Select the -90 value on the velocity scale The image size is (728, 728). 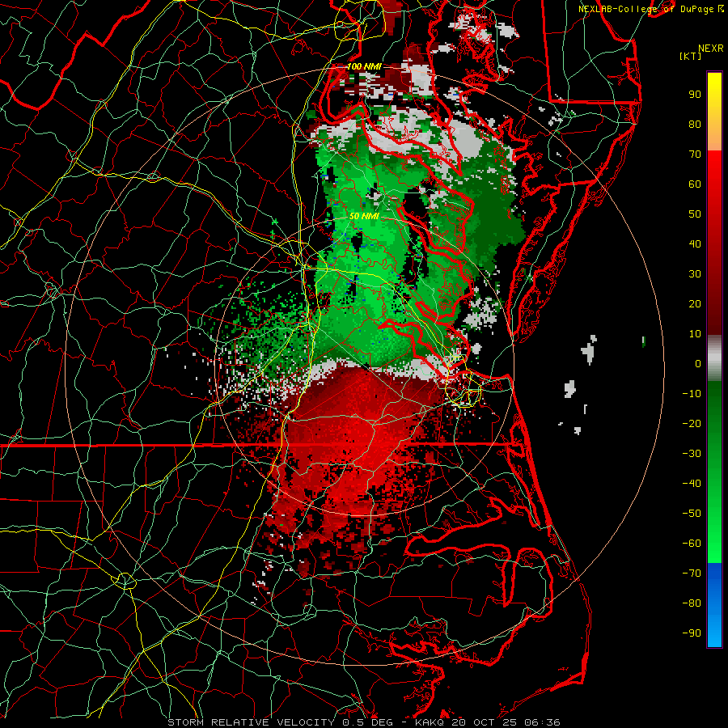click(692, 633)
